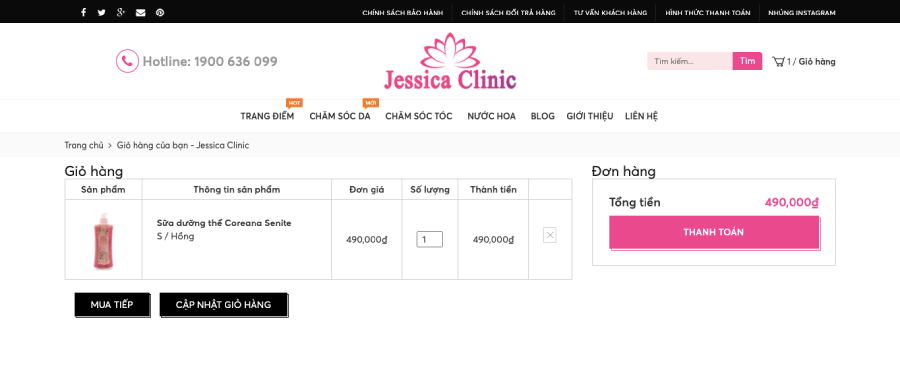Click the Tìm kiếm search field
900x387 pixels.
pos(690,61)
